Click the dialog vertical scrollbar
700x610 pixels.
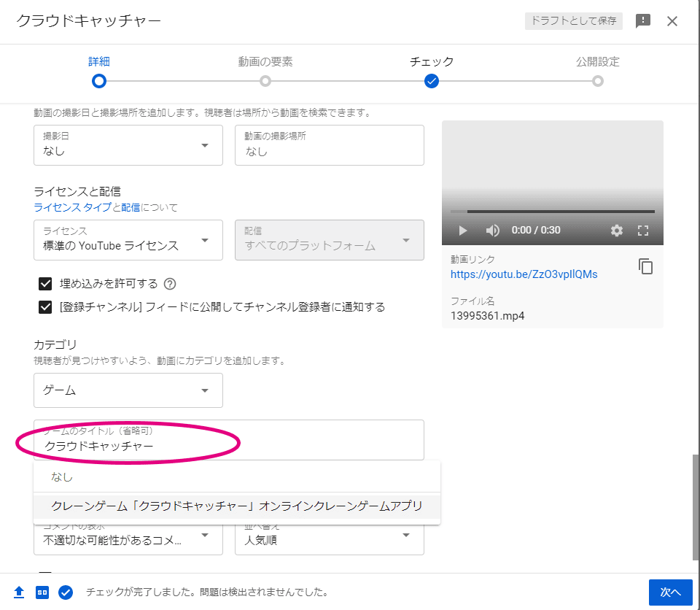point(696,507)
